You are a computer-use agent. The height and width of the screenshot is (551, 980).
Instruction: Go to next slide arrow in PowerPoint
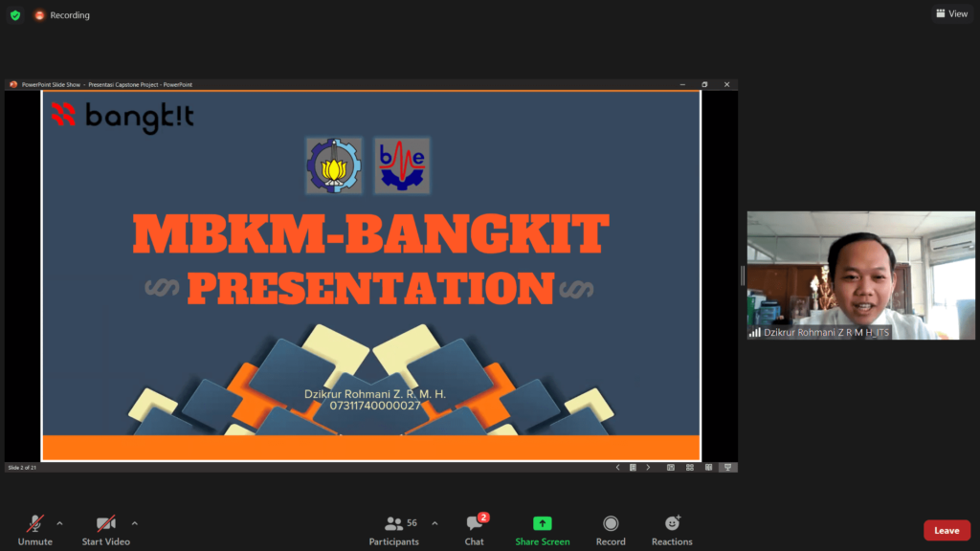coord(648,468)
